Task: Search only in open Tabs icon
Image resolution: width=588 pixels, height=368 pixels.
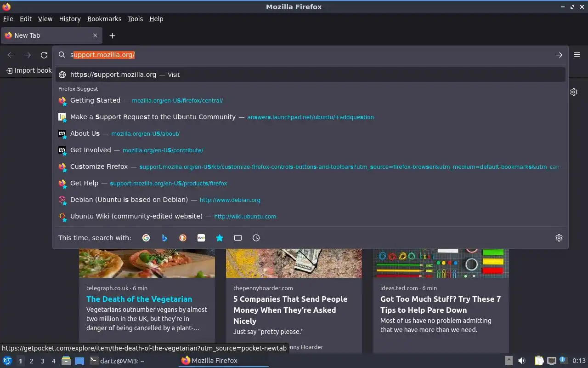Action: pos(238,238)
